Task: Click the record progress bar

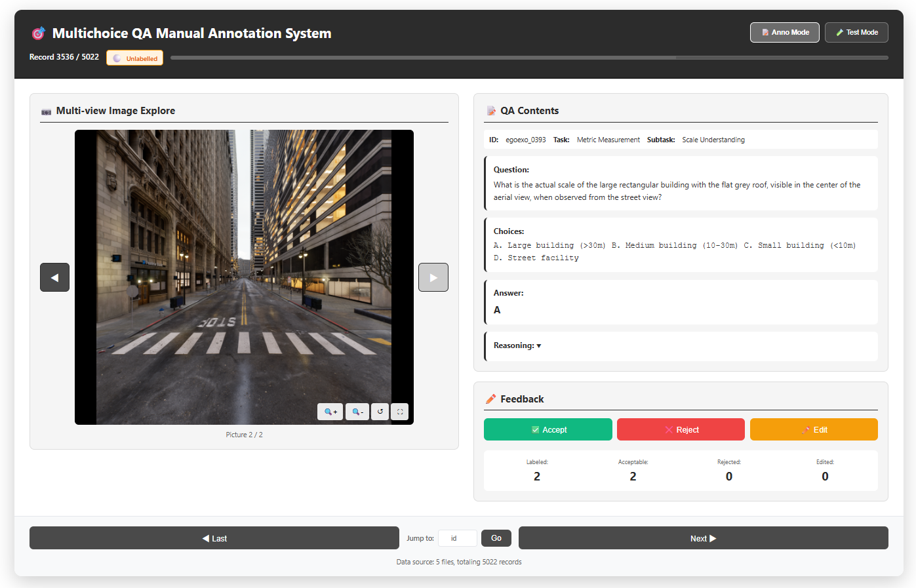Action: (x=528, y=58)
